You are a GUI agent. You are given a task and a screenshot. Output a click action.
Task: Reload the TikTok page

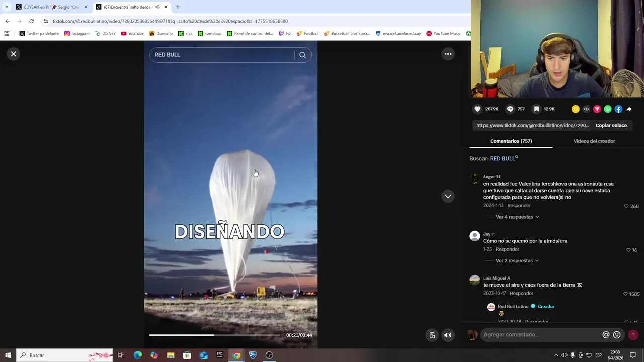coord(31,21)
